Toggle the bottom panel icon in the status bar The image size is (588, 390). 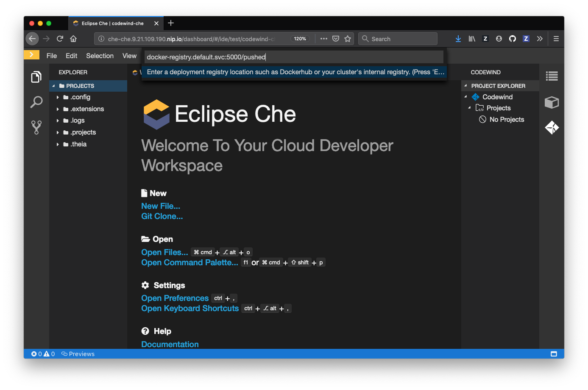[554, 354]
